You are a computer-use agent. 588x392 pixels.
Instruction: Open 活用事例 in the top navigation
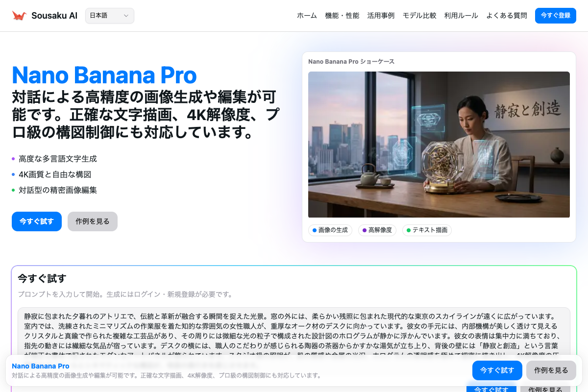click(x=381, y=16)
